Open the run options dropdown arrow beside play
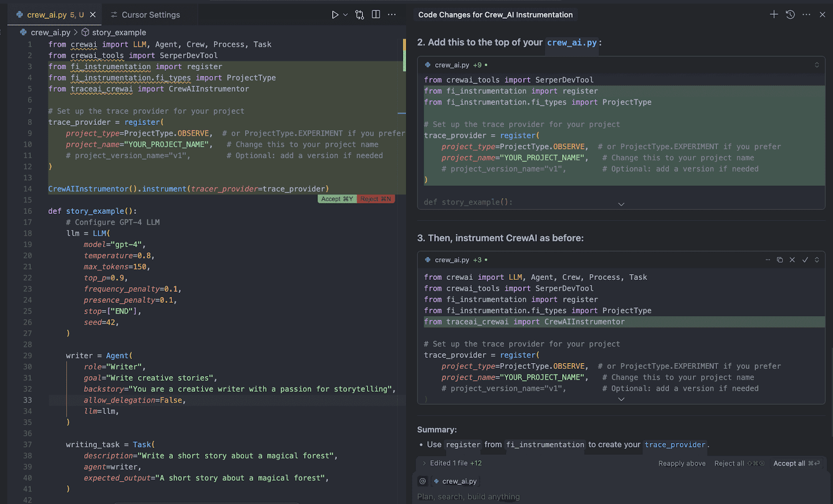The height and width of the screenshot is (504, 833). [x=345, y=15]
